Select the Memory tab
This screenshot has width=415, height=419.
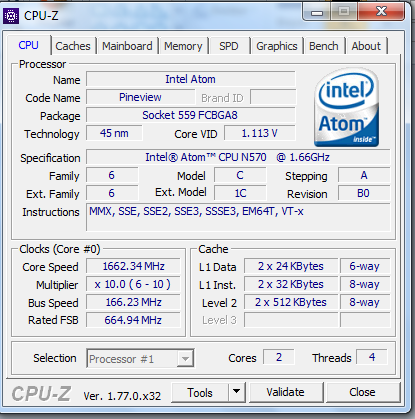[x=183, y=46]
